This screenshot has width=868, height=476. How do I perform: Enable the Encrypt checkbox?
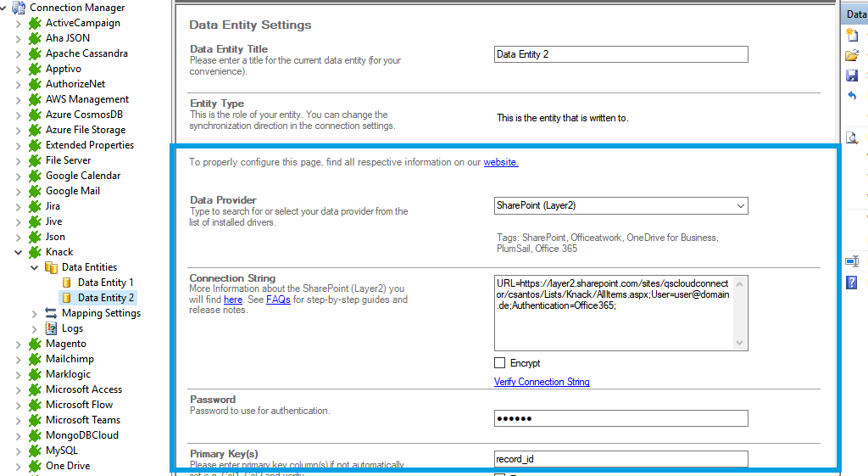500,363
